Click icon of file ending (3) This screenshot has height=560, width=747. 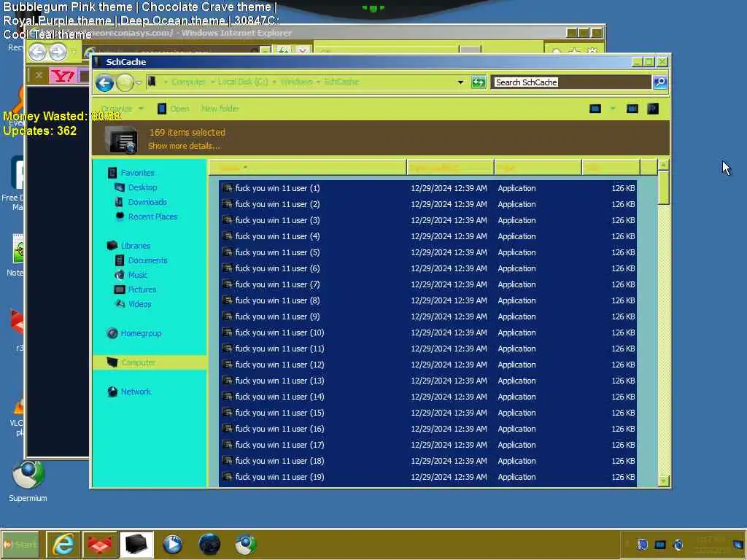[x=228, y=220]
